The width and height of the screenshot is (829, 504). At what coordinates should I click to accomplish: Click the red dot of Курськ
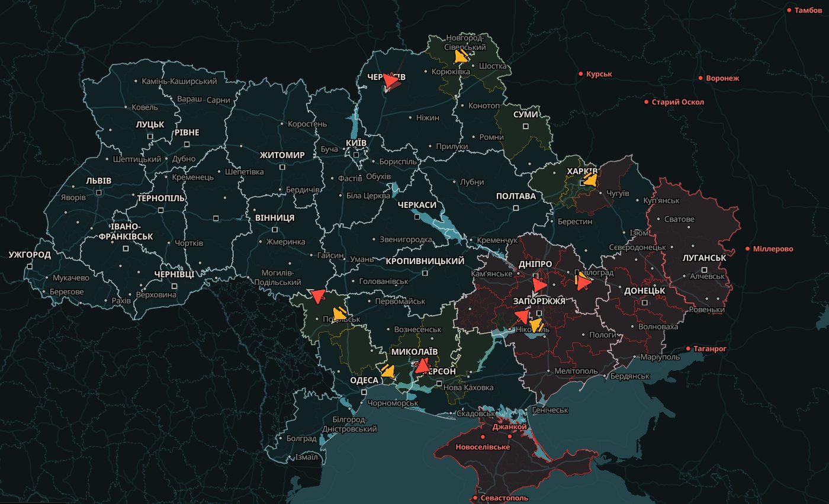[x=581, y=74]
